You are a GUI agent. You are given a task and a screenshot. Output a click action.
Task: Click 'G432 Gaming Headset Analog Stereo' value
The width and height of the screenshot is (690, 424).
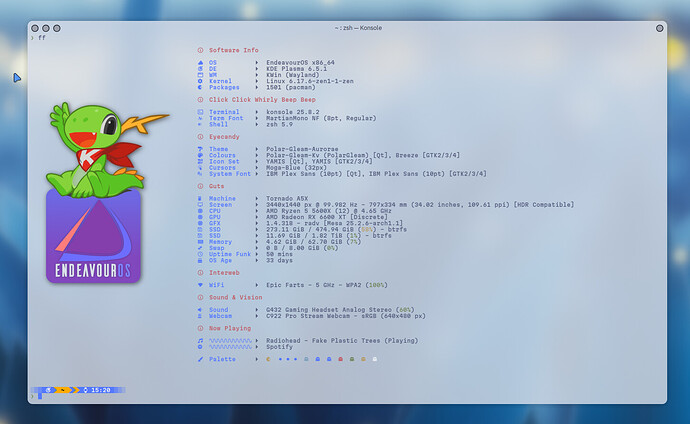(329, 310)
